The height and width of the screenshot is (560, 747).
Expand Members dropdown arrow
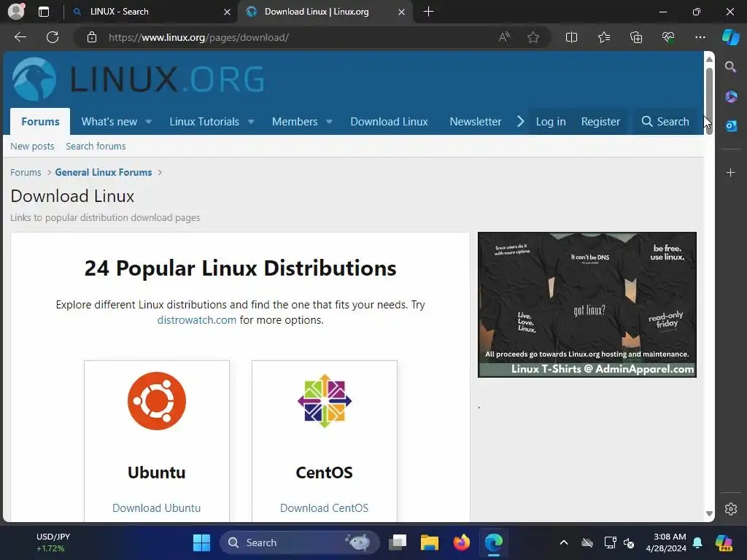click(x=329, y=122)
